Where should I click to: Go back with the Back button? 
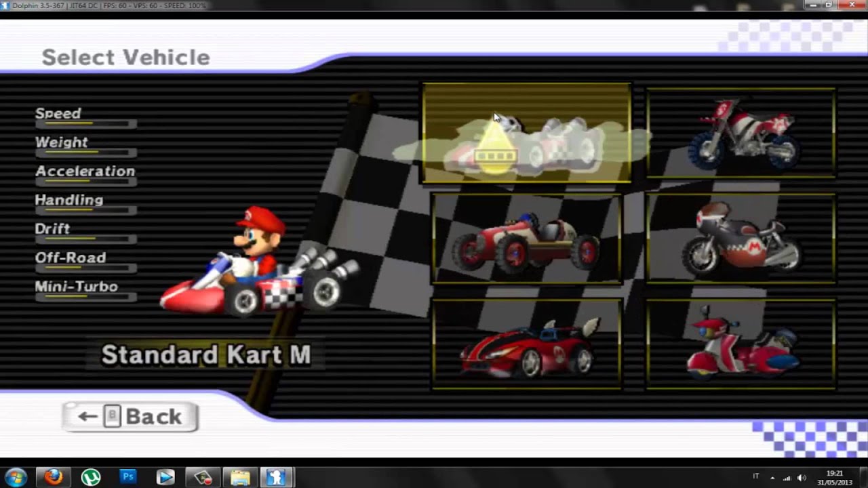(130, 417)
